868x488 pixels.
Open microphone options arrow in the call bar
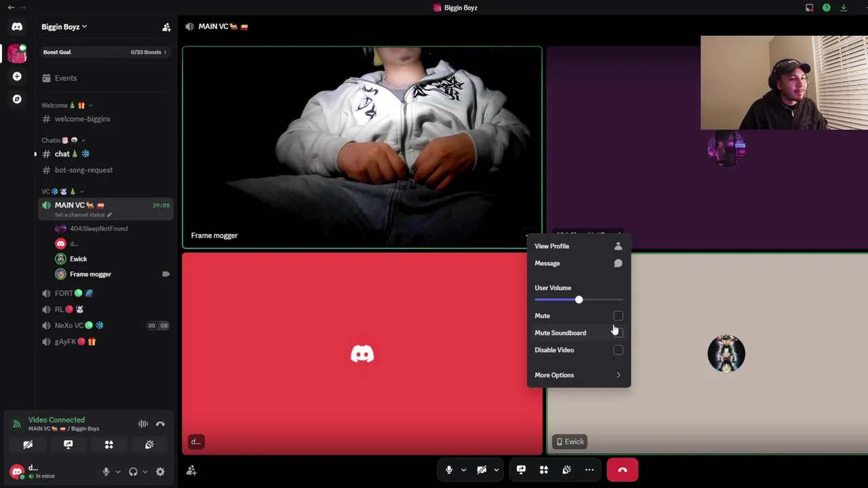click(464, 470)
